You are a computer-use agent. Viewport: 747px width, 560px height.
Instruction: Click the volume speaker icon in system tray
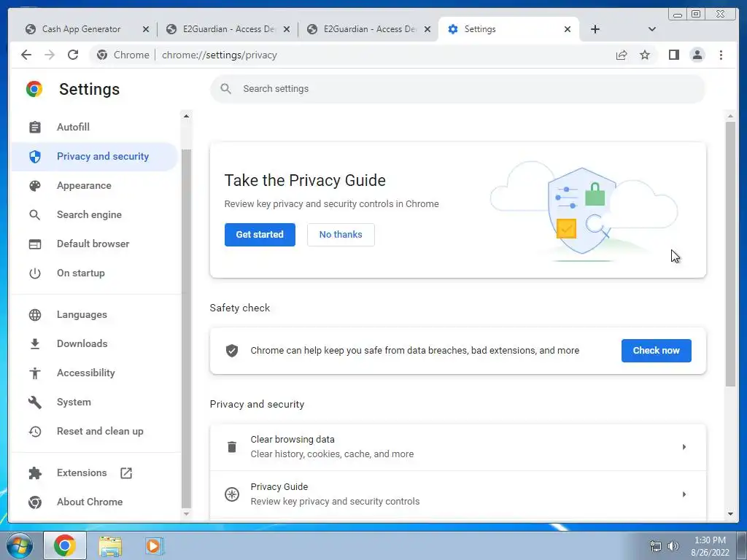pyautogui.click(x=673, y=545)
